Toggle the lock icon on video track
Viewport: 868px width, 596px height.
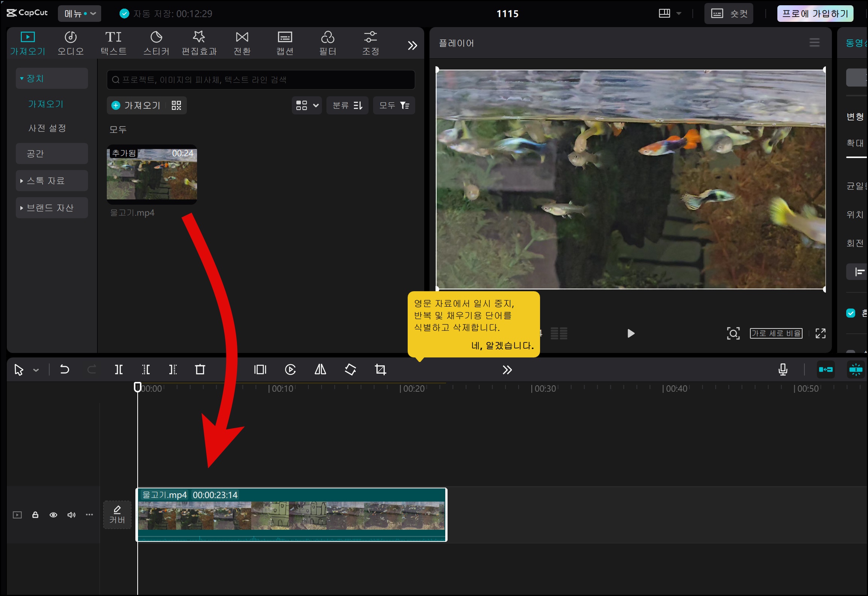(x=35, y=515)
